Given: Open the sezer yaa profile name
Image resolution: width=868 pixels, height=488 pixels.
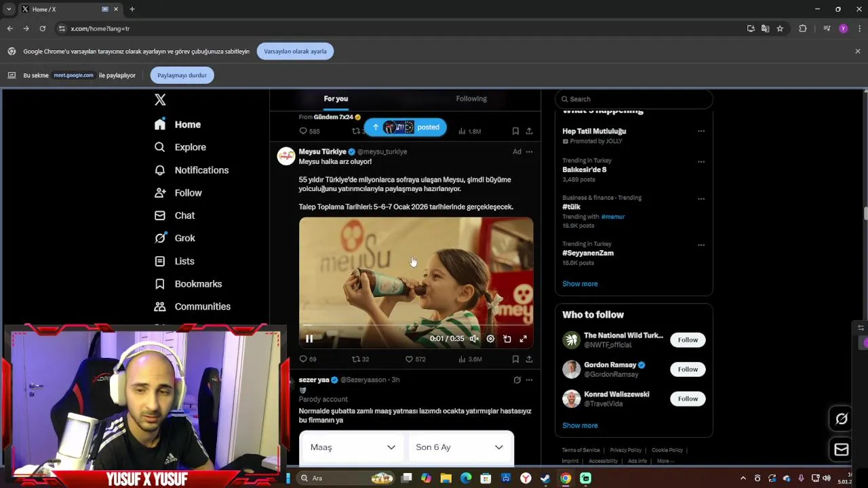Looking at the screenshot, I should tap(314, 380).
